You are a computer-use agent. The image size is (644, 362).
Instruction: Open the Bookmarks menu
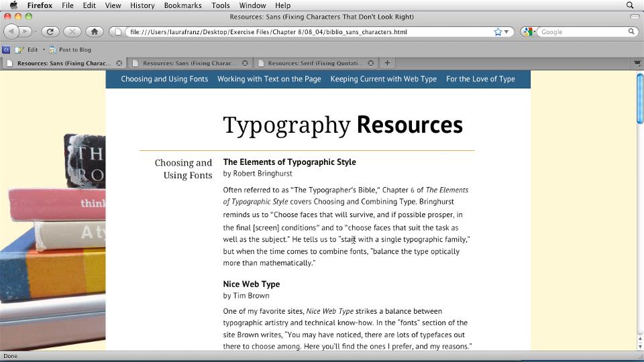[182, 5]
